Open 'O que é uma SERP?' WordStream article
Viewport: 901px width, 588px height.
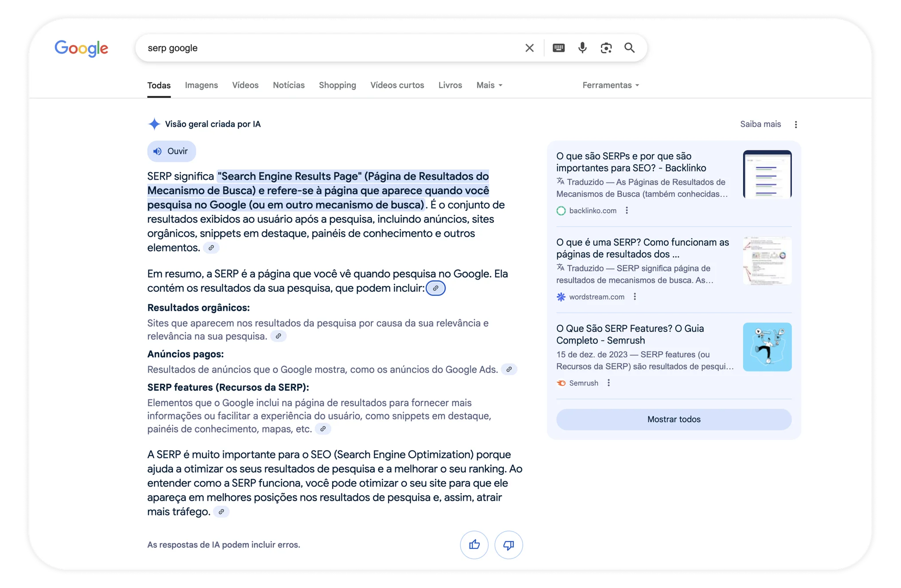(x=642, y=248)
